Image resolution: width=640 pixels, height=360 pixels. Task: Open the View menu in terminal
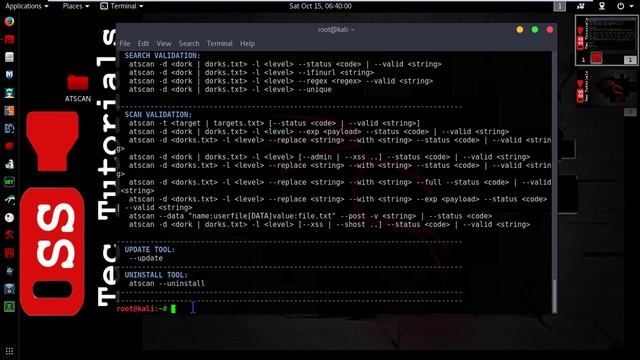click(x=164, y=43)
